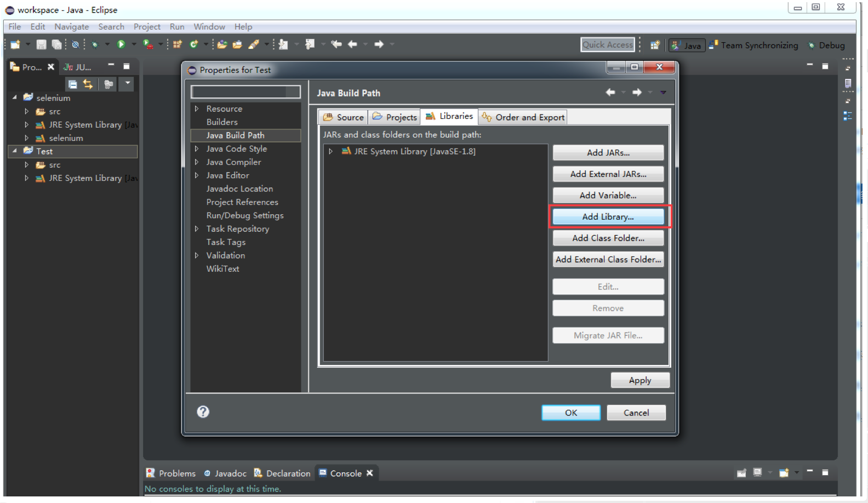Click the Next Annotation toolbar icon
868x503 pixels.
(283, 44)
